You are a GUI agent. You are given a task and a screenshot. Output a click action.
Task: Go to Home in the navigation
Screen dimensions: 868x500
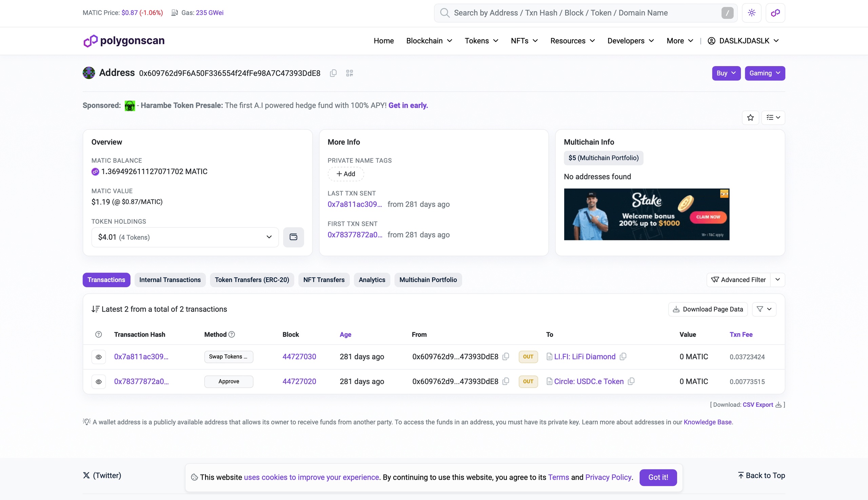tap(384, 41)
